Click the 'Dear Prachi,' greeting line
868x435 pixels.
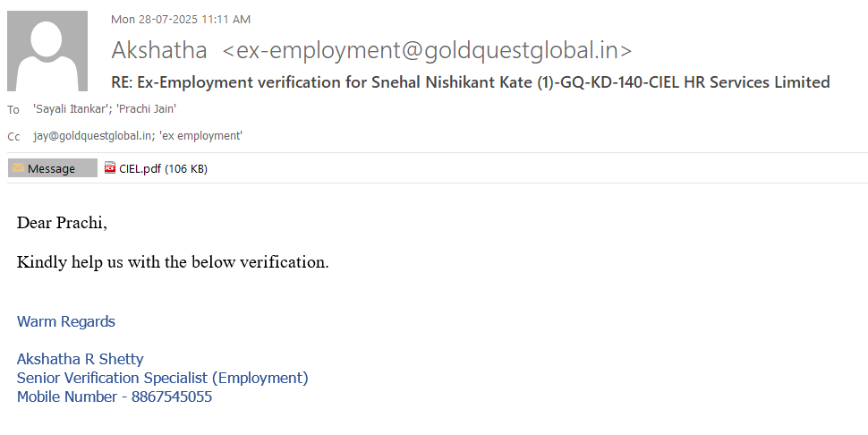[62, 223]
